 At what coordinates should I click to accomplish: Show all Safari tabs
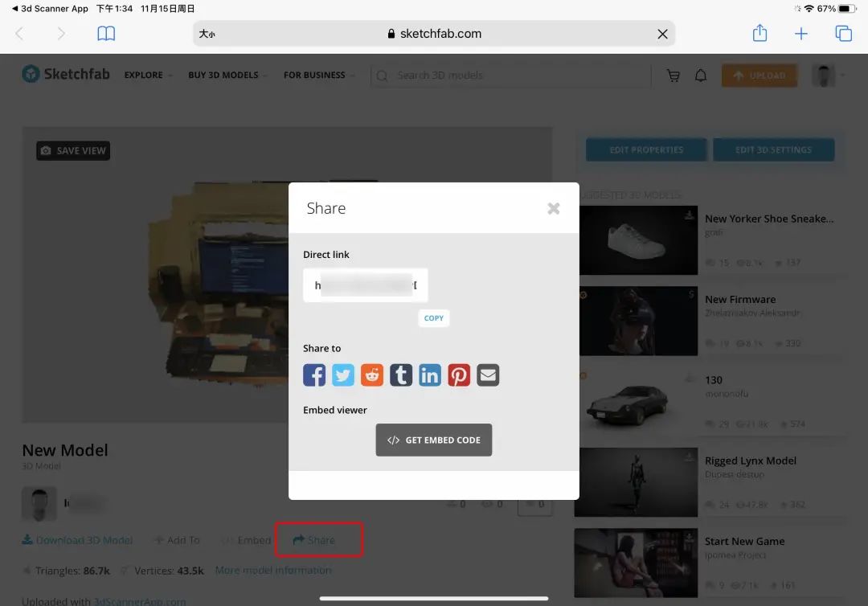click(x=843, y=34)
